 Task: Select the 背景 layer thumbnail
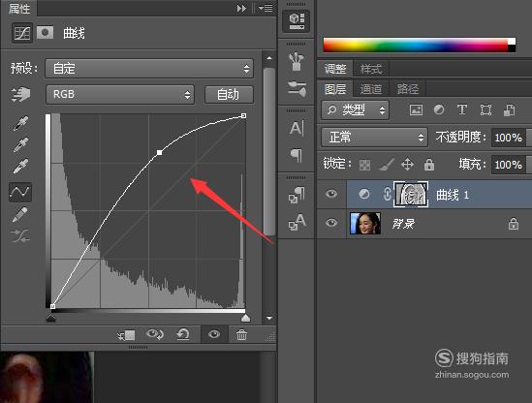click(x=365, y=224)
